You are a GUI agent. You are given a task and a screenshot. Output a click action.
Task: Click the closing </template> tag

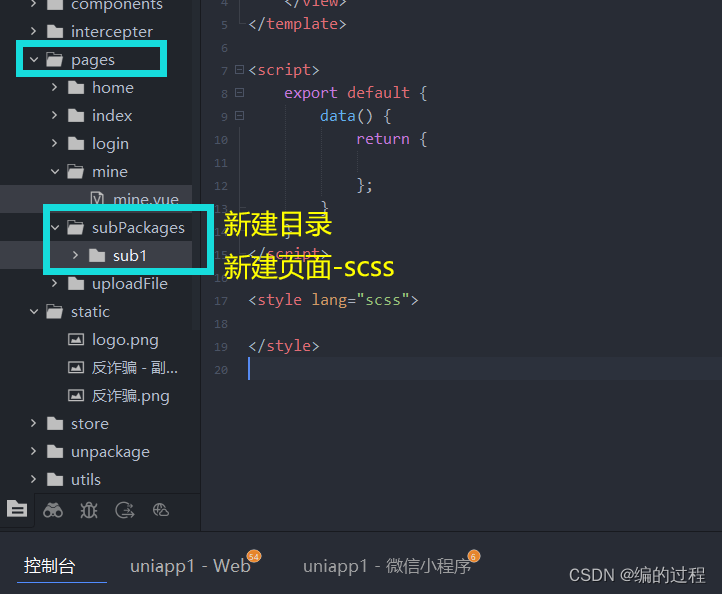coord(297,24)
